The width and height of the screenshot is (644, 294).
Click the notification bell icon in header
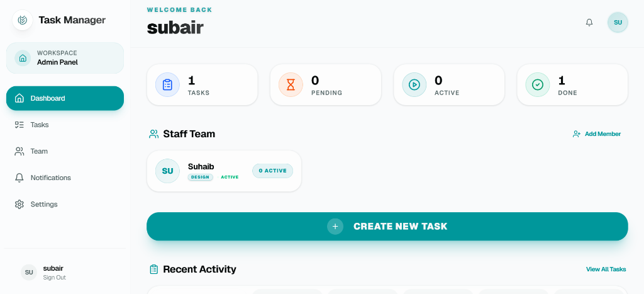pos(589,22)
